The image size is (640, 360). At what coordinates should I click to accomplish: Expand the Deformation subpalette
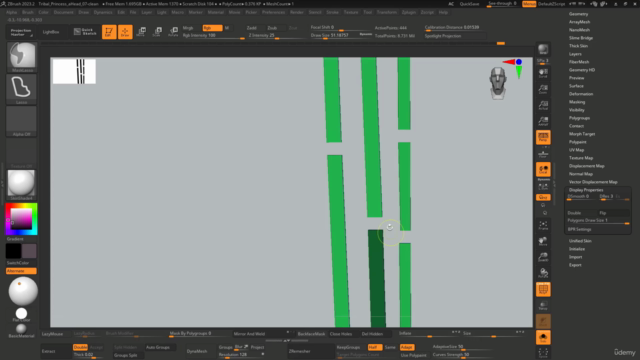pyautogui.click(x=581, y=94)
